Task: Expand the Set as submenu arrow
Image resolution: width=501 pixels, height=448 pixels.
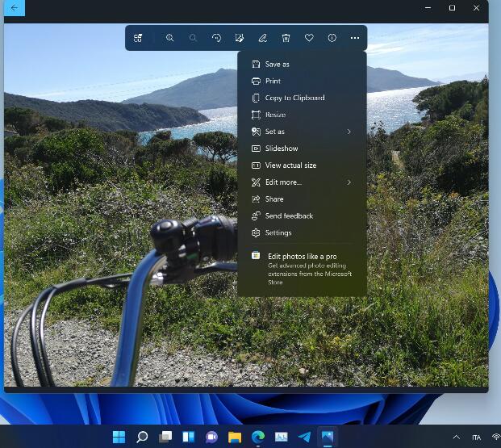Action: click(x=349, y=132)
